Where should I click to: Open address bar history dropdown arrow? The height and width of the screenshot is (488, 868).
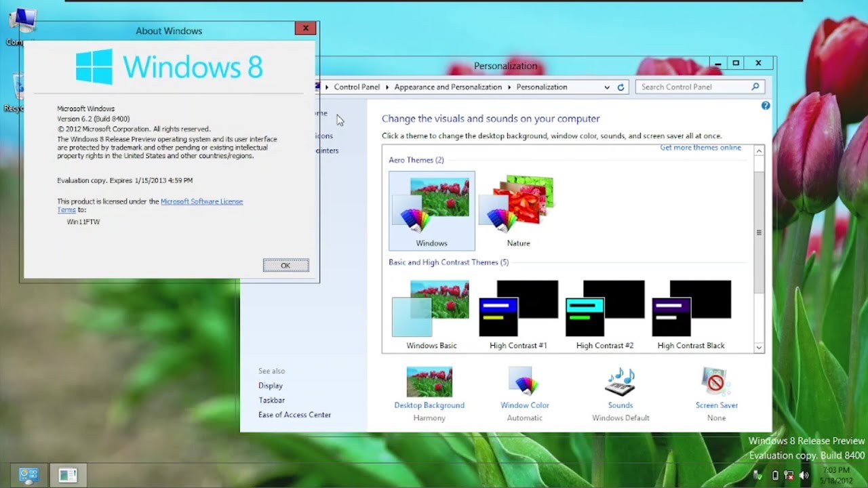(607, 87)
